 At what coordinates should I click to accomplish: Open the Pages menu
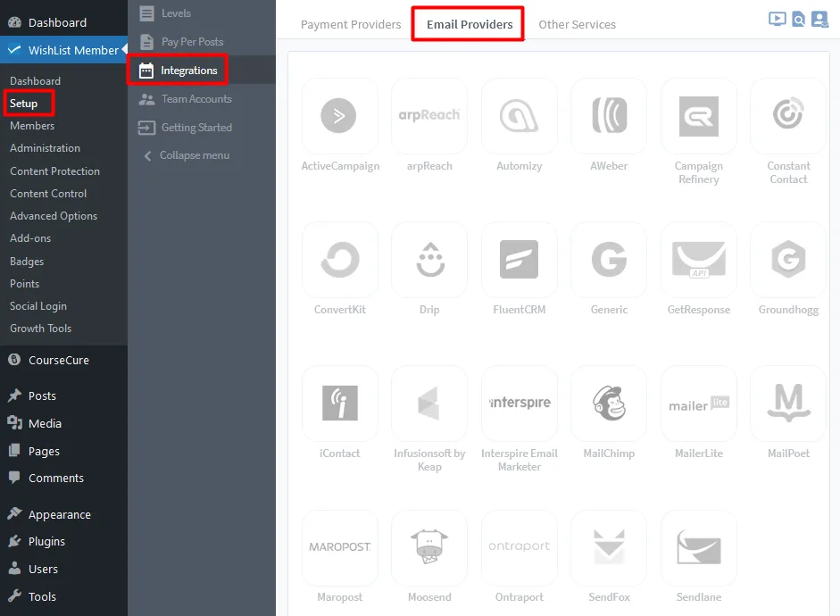click(63, 452)
